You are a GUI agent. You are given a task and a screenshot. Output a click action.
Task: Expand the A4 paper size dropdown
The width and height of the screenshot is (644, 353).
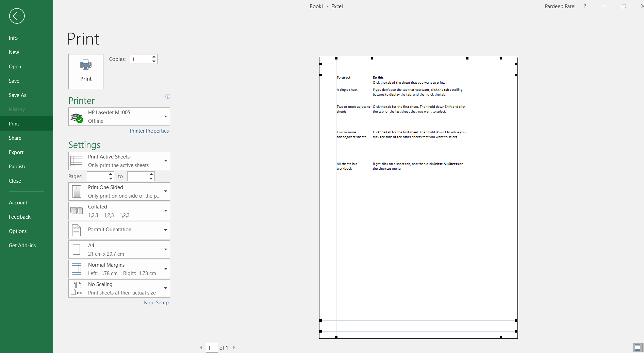165,249
